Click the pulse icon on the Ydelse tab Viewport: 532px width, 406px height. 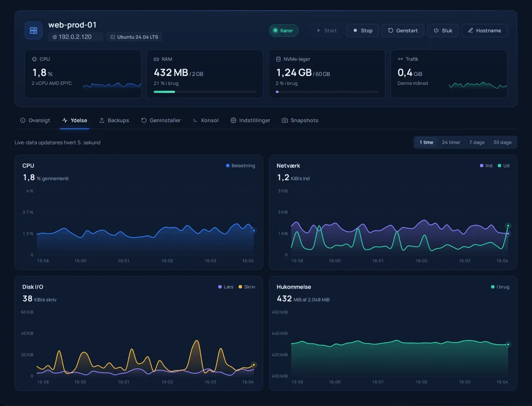[65, 121]
